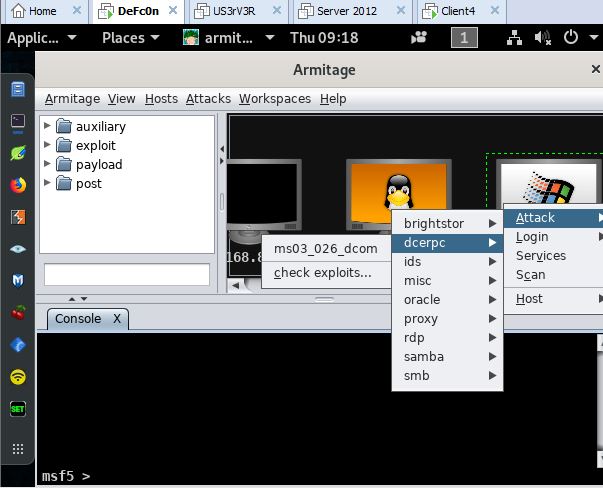Open the Notes app in the dock
This screenshot has height=489, width=603.
(x=18, y=89)
